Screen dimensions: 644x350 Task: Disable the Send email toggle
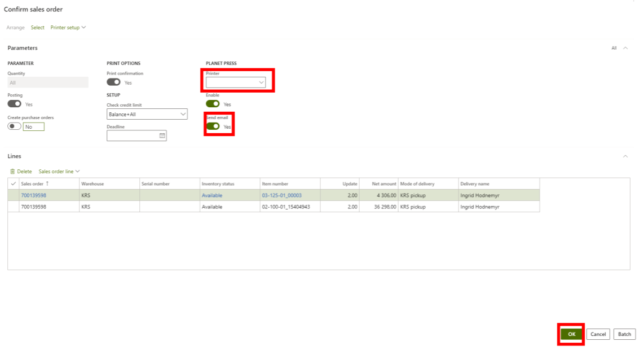click(213, 126)
